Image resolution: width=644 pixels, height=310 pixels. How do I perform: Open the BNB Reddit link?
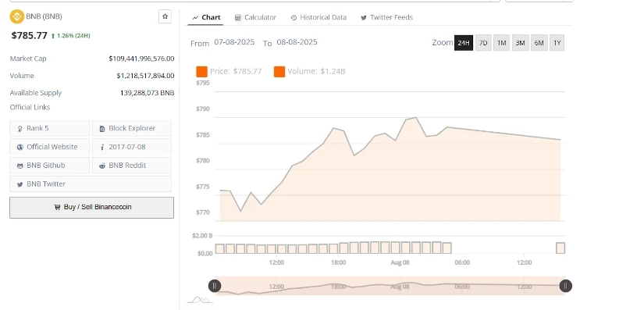point(132,165)
